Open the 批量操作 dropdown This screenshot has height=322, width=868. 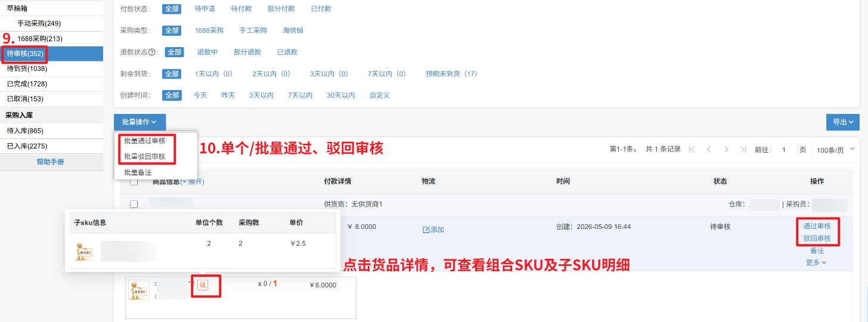point(139,122)
